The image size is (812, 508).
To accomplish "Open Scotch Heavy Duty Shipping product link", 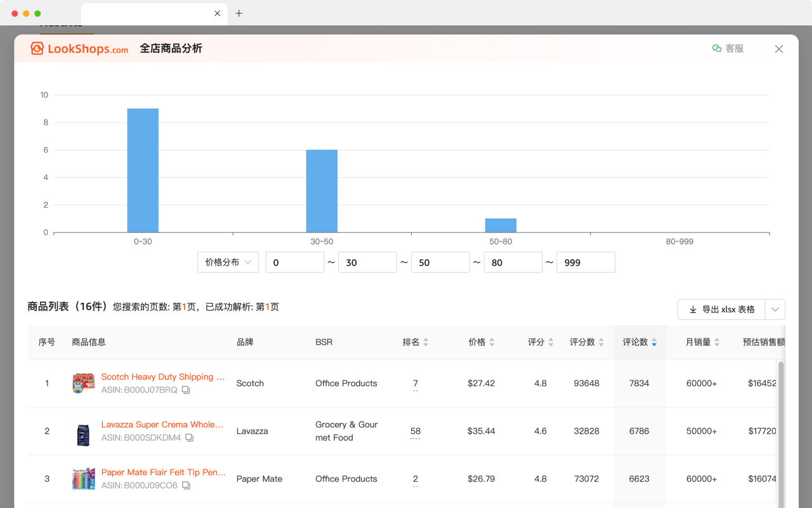I will click(163, 377).
